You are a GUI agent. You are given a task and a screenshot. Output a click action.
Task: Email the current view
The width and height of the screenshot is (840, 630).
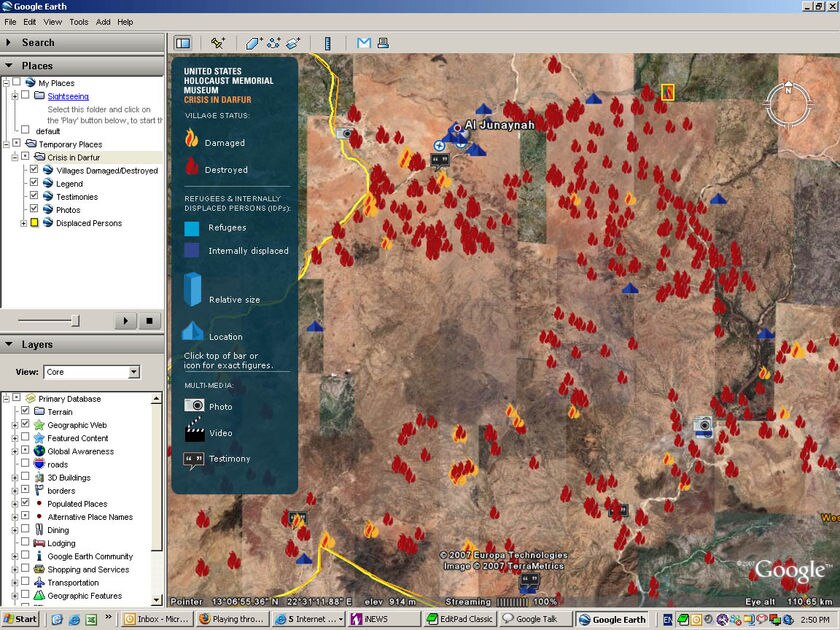click(x=362, y=43)
